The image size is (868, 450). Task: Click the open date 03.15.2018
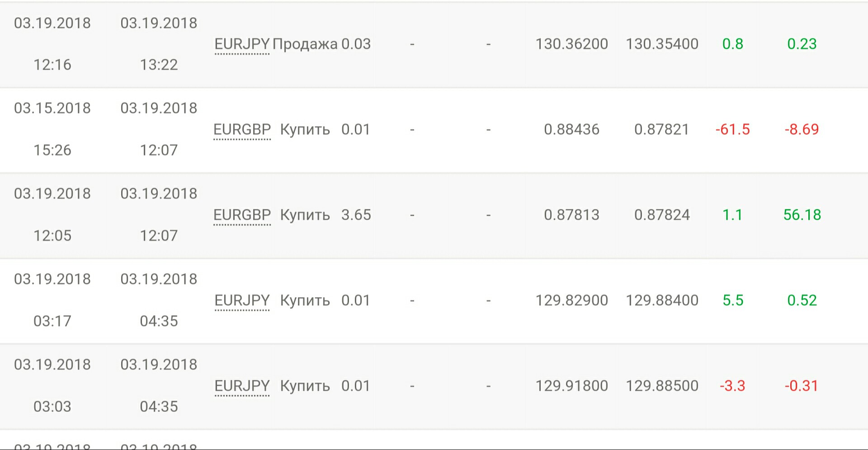coord(52,108)
